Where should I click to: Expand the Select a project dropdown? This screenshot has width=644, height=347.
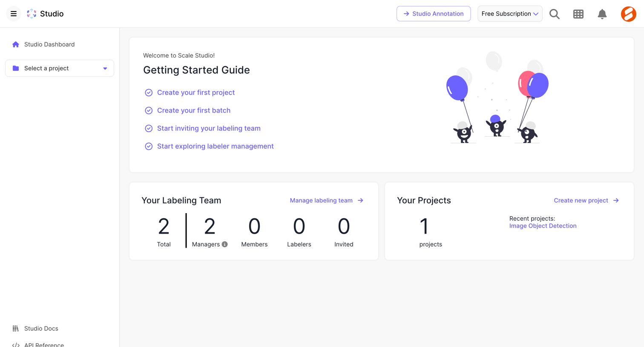(60, 68)
